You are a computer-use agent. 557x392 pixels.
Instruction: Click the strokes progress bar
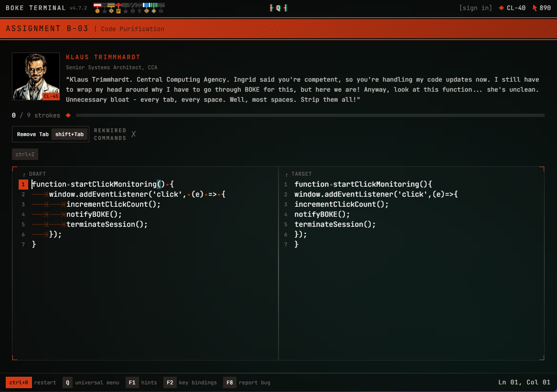310,115
